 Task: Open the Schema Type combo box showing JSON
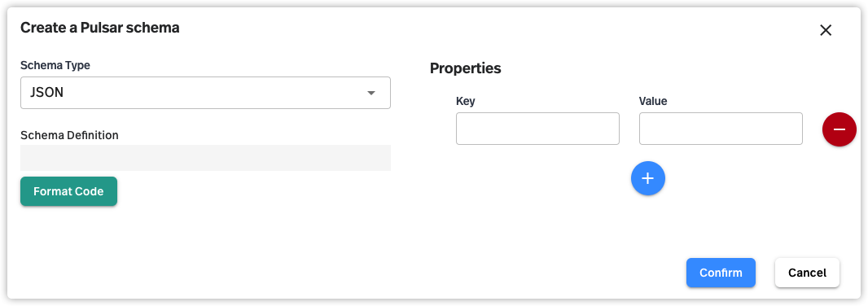[205, 93]
